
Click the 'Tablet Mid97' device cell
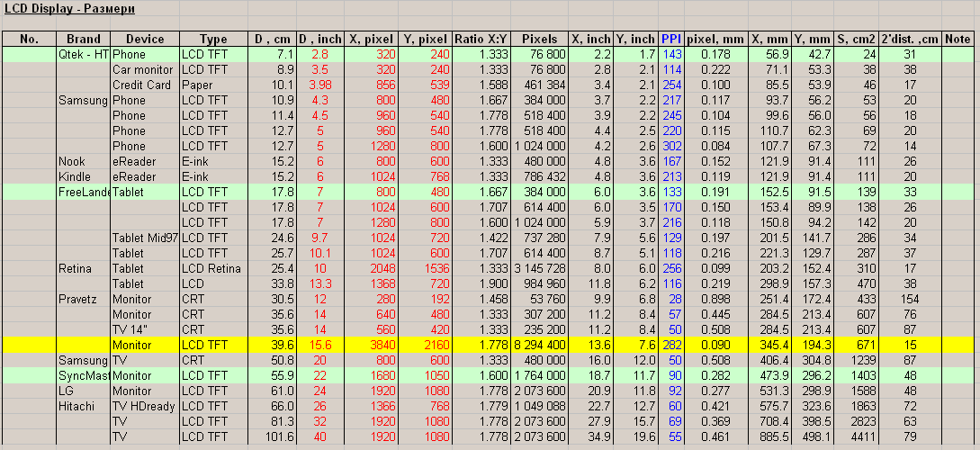[x=146, y=238]
